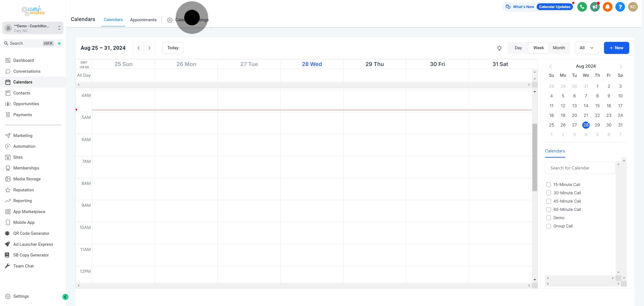Open the QR Code Generator

pyautogui.click(x=31, y=233)
